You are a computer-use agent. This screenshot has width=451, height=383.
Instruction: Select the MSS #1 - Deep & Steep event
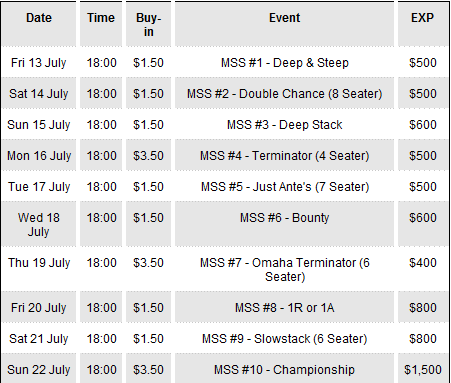click(x=285, y=63)
